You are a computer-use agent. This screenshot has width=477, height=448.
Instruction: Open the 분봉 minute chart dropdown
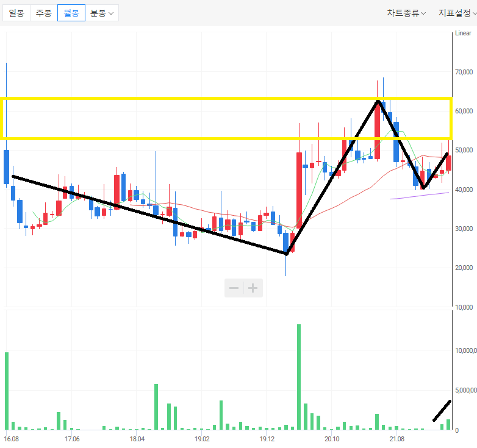[102, 13]
